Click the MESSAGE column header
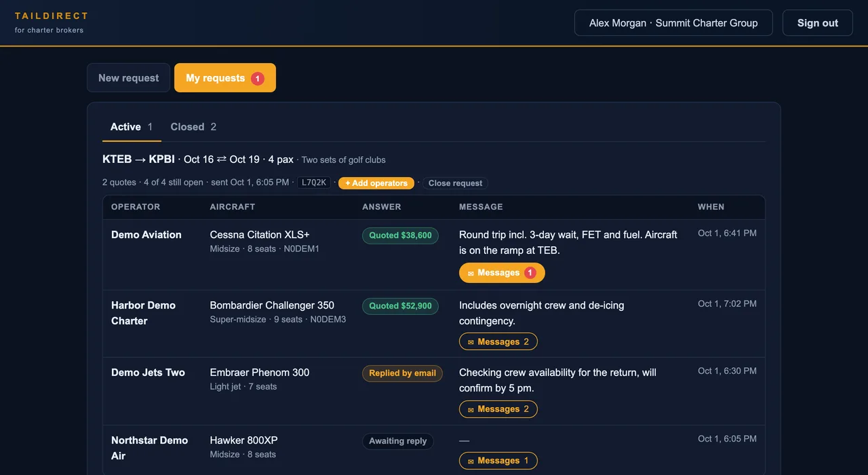 tap(481, 207)
